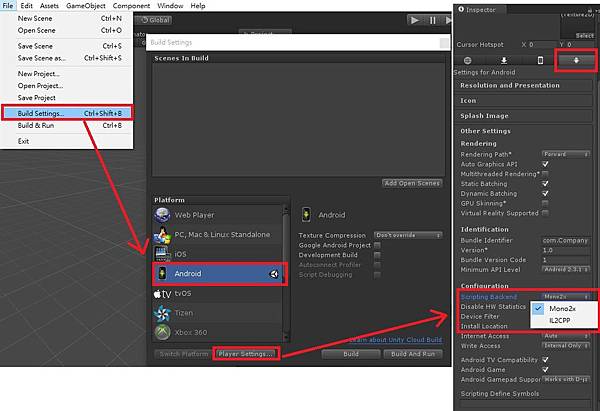Open Minimum API Level dropdown
The width and height of the screenshot is (600, 411).
tap(566, 269)
